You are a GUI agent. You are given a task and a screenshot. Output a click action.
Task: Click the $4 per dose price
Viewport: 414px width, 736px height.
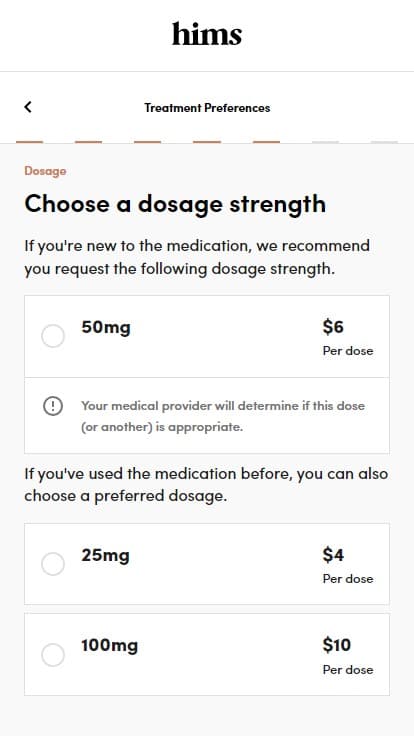348,566
